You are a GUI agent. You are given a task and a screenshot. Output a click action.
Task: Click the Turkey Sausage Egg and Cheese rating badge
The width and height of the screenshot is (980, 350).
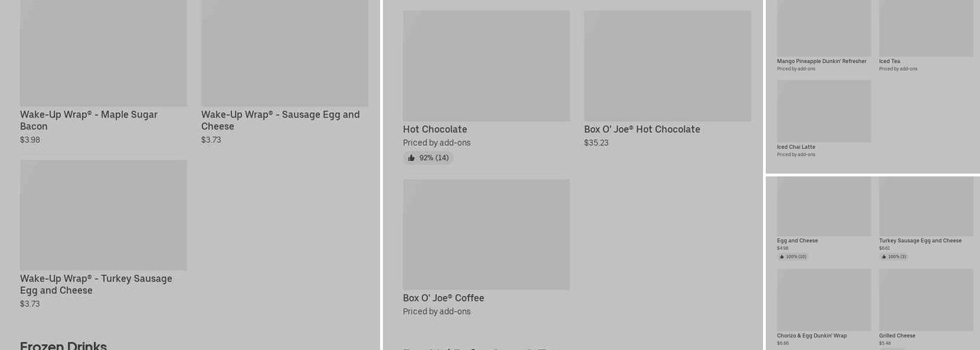894,257
